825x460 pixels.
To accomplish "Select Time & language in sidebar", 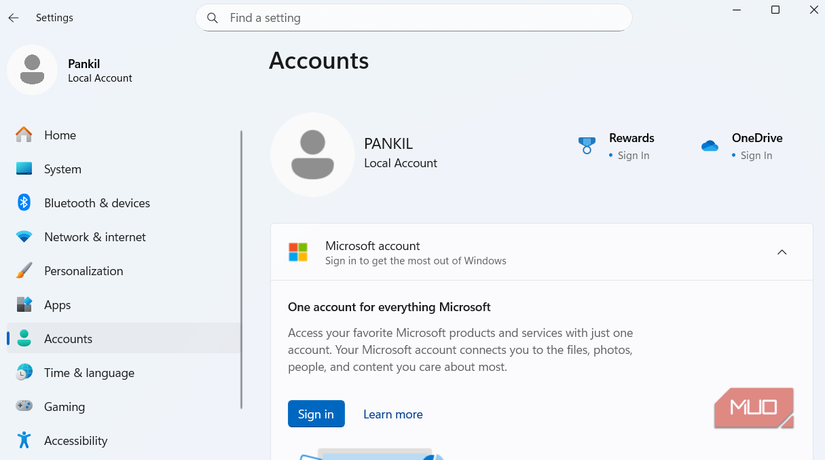I will pos(88,373).
